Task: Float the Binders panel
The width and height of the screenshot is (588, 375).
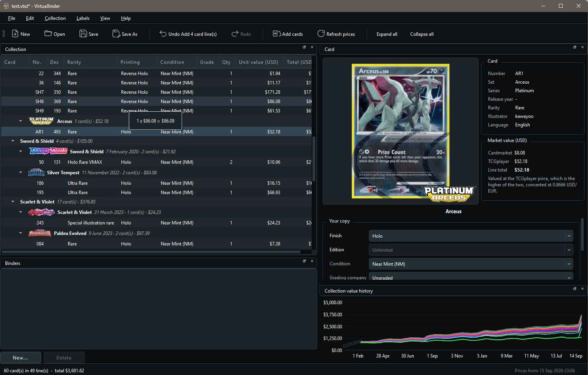Action: click(x=304, y=261)
